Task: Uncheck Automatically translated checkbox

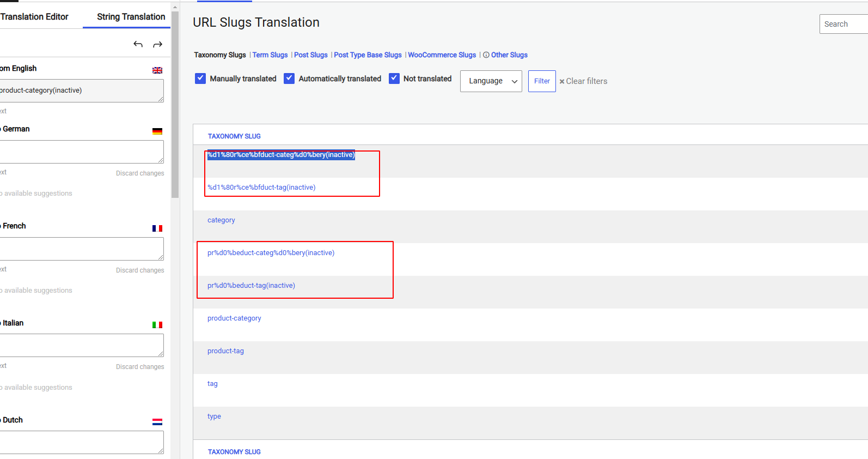Action: [289, 78]
